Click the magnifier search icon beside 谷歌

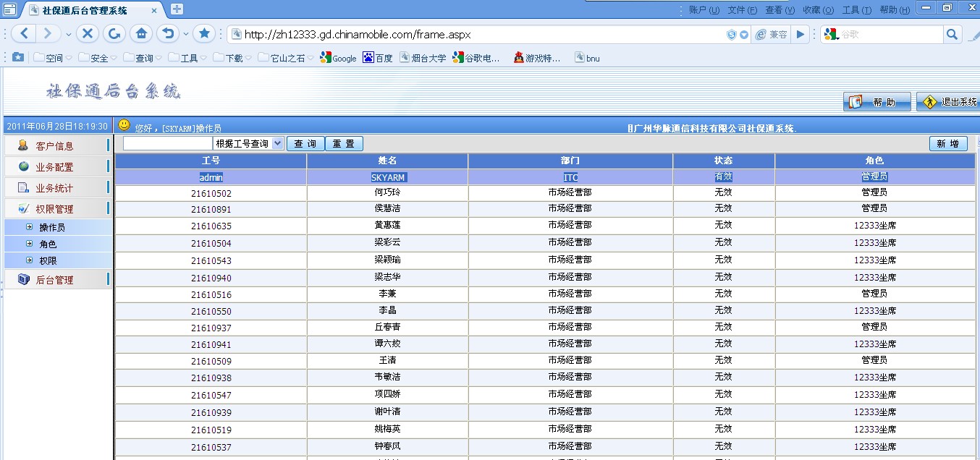[952, 34]
